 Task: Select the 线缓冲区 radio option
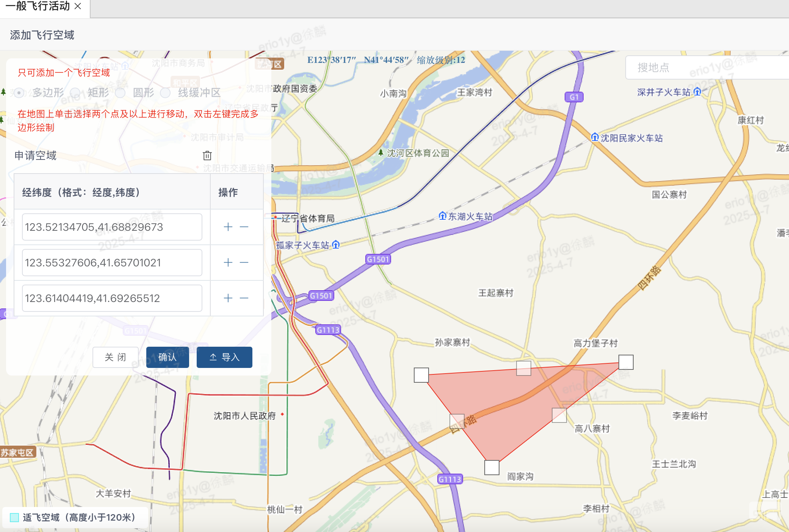(165, 93)
